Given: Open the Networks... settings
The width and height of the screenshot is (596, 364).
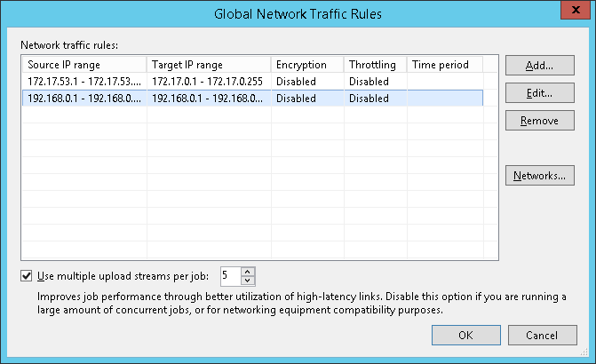Looking at the screenshot, I should click(539, 176).
